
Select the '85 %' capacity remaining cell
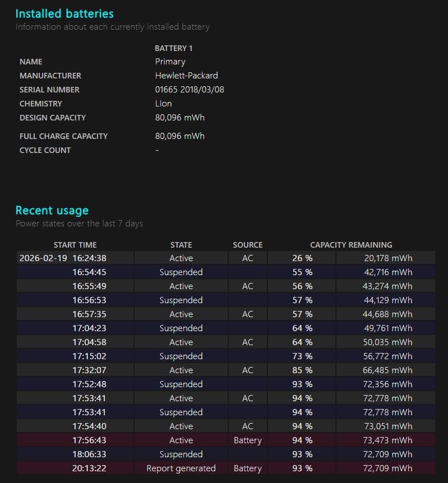(x=302, y=370)
